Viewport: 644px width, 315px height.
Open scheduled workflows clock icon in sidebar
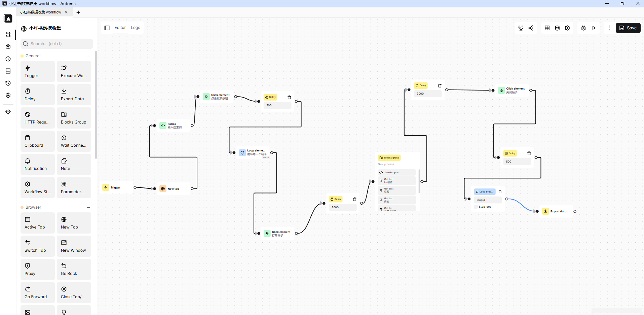[8, 59]
